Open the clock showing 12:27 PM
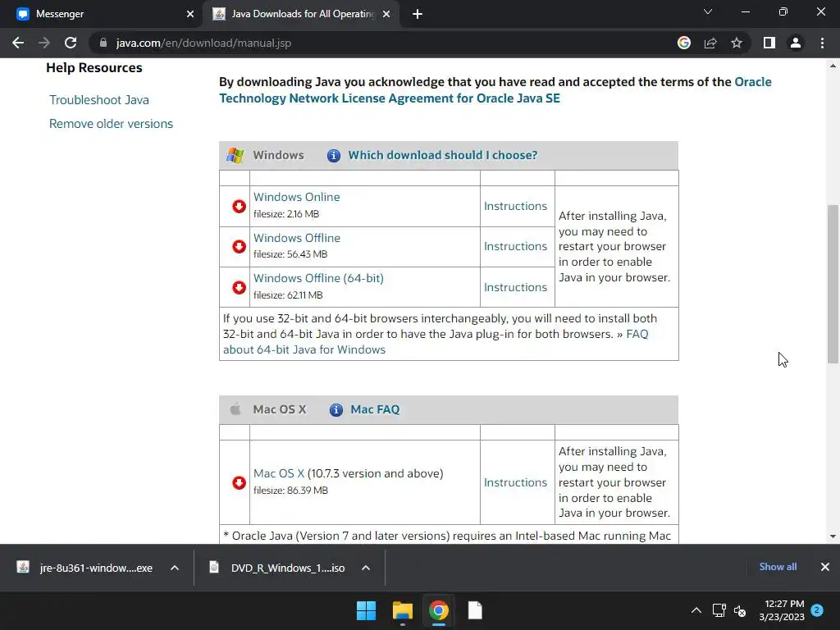The width and height of the screenshot is (840, 630). [x=782, y=610]
